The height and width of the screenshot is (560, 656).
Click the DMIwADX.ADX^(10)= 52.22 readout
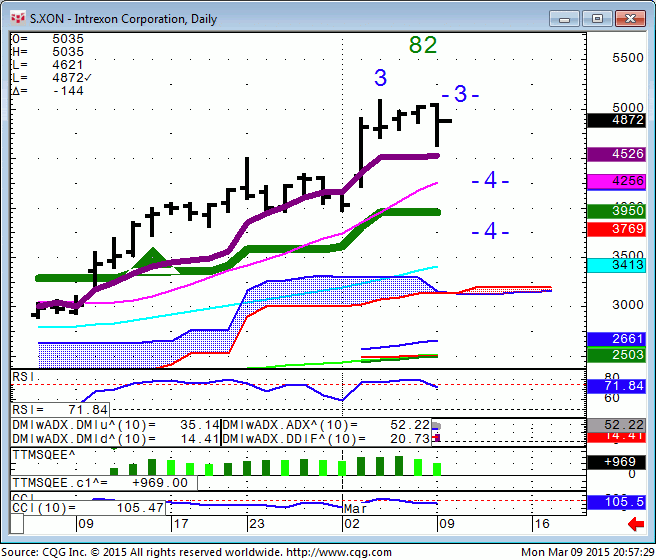pyautogui.click(x=326, y=425)
